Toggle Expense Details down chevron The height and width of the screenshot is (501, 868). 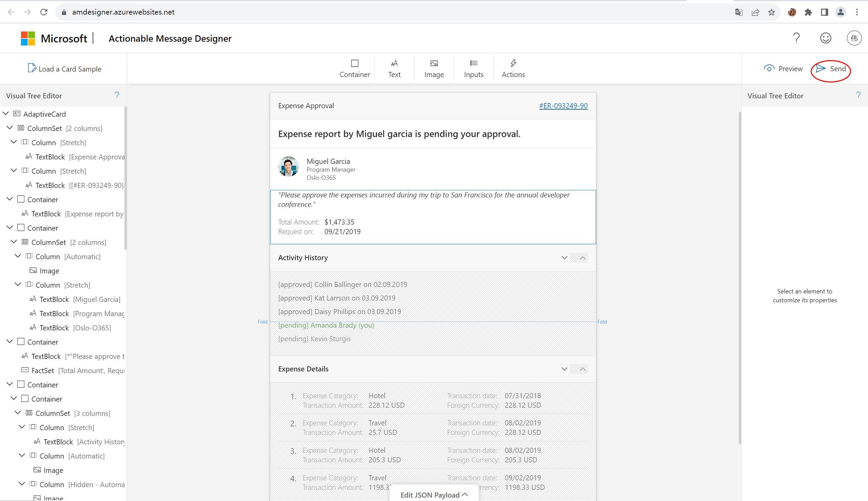564,369
